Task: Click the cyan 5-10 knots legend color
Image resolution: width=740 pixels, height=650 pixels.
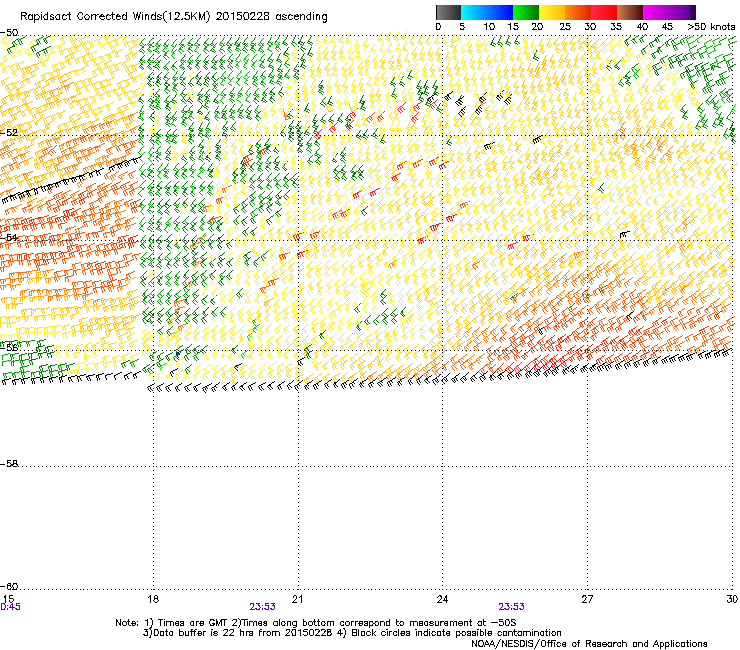Action: click(474, 12)
